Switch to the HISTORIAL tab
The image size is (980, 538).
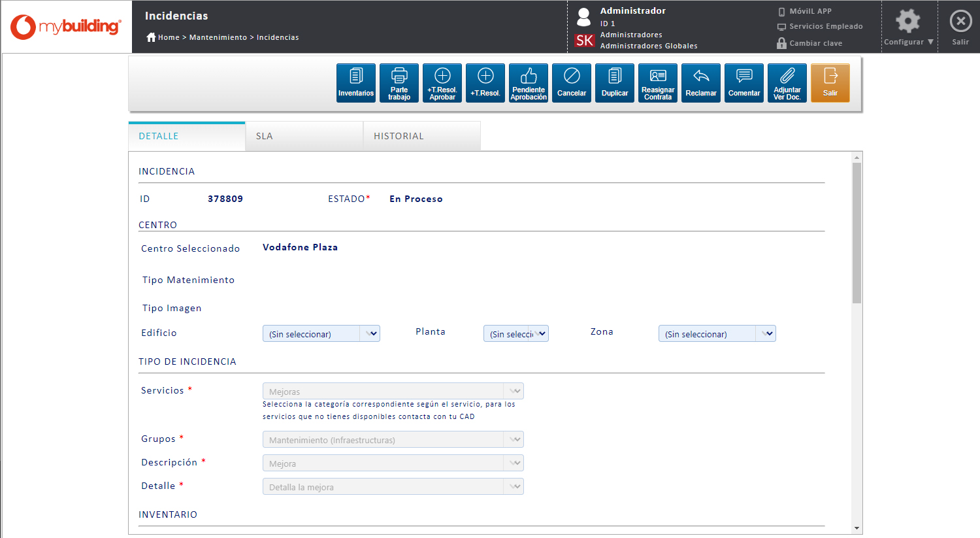tap(421, 136)
